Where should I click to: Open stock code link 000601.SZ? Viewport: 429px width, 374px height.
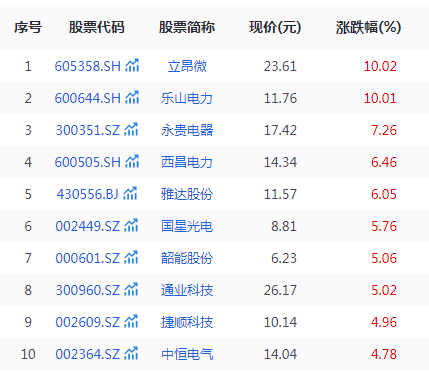click(x=88, y=258)
